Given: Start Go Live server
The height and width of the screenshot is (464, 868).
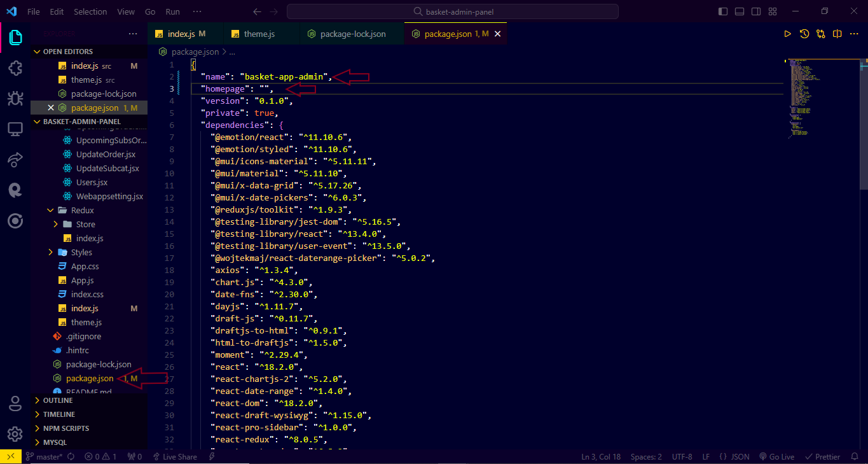Looking at the screenshot, I should (776, 456).
